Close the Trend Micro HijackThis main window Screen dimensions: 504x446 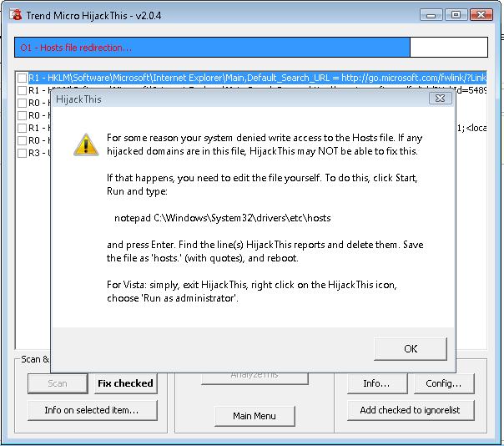click(481, 15)
